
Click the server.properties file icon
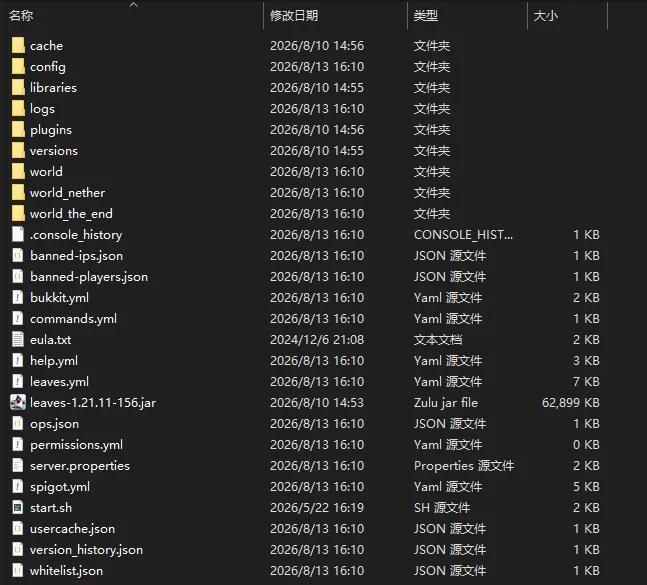coord(18,466)
